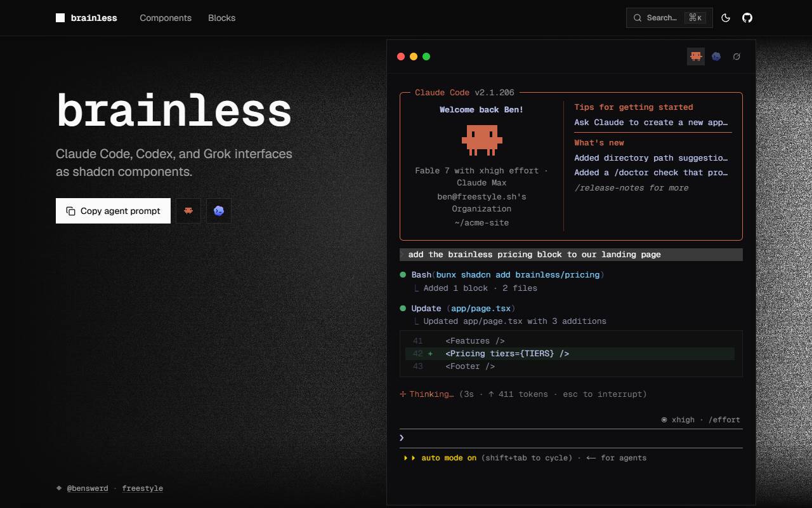Toggle dark mode with the moon icon
This screenshot has height=508, width=812.
click(726, 18)
